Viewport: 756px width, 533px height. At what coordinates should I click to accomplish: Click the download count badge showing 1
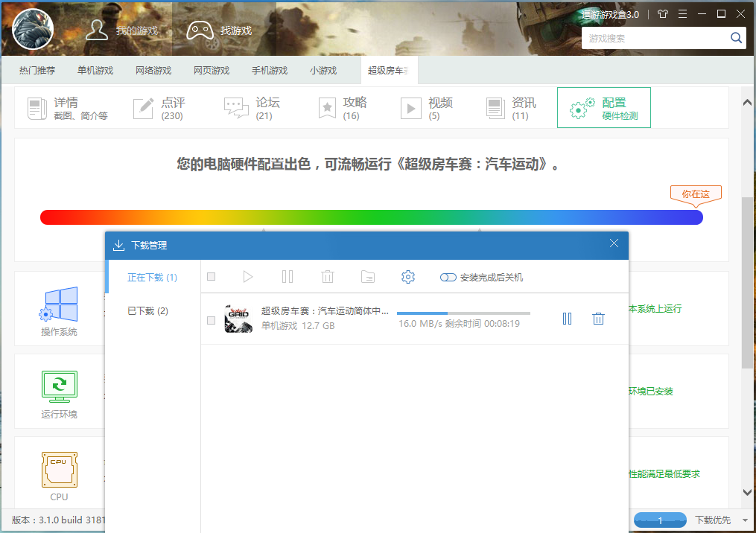click(660, 520)
